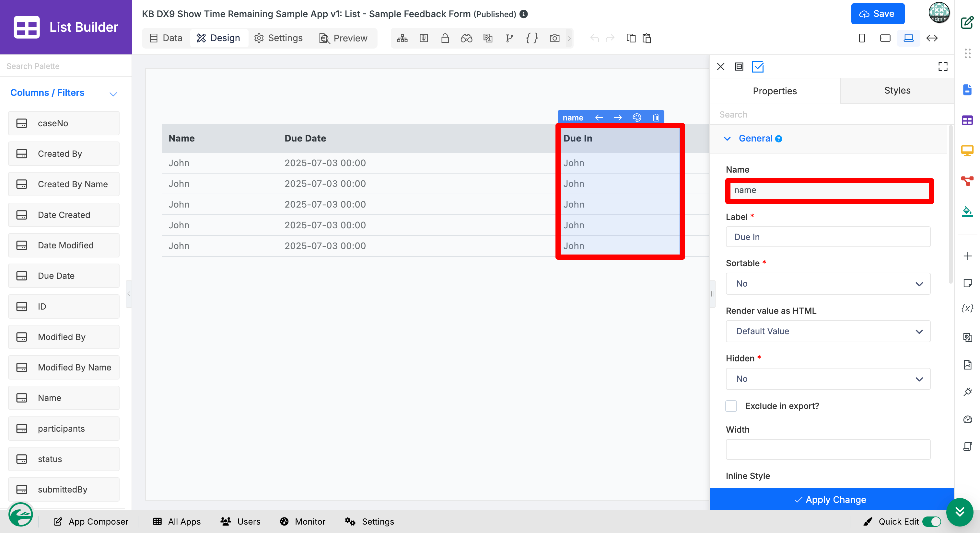Toggle the blue checkmark icon in panel header

pyautogui.click(x=757, y=66)
